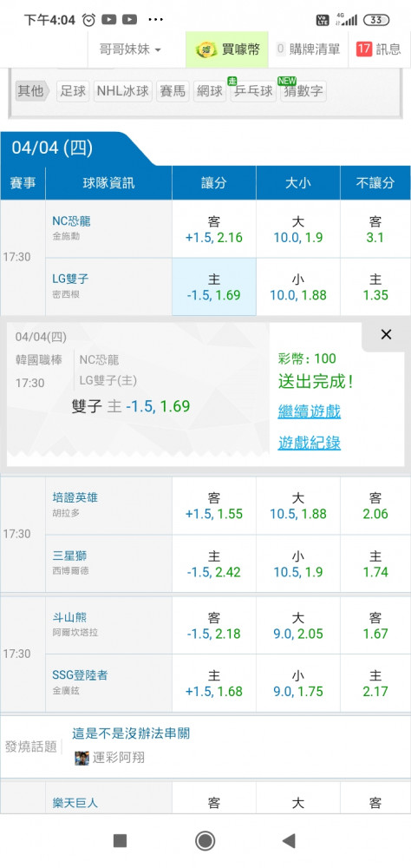Select 三星獅 主 1.74 moneyline
Screen dimensions: 411x868
[375, 563]
